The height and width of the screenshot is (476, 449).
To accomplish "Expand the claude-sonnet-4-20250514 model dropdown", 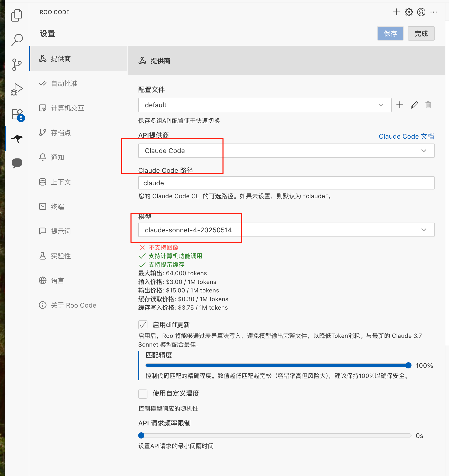I will [x=286, y=230].
